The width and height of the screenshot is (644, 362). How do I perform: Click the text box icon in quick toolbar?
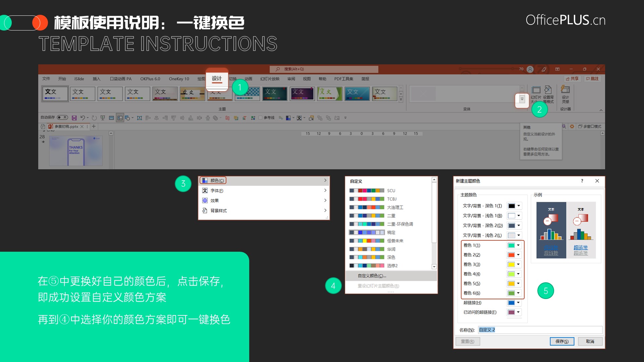pos(140,118)
